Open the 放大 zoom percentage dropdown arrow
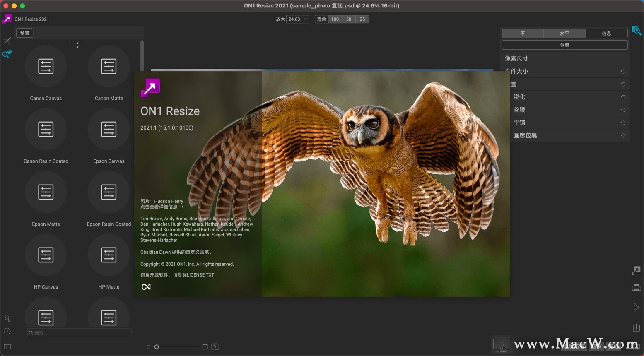The height and width of the screenshot is (356, 644). click(306, 19)
